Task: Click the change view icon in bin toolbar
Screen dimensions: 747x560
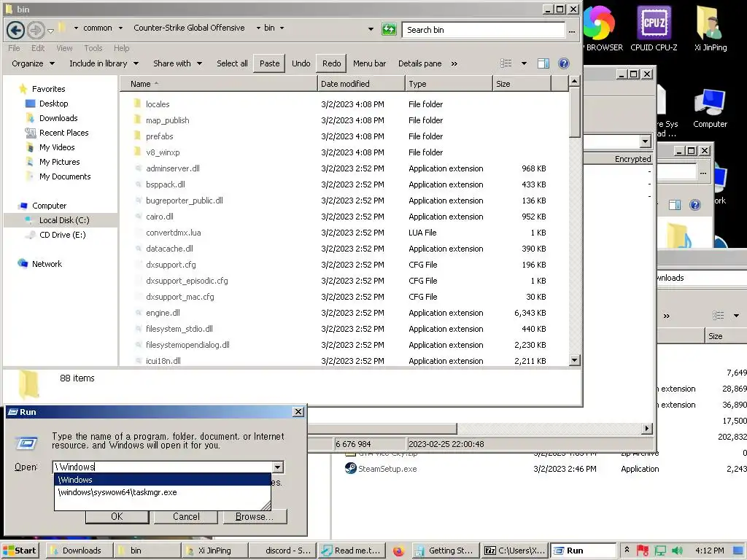Action: tap(506, 63)
